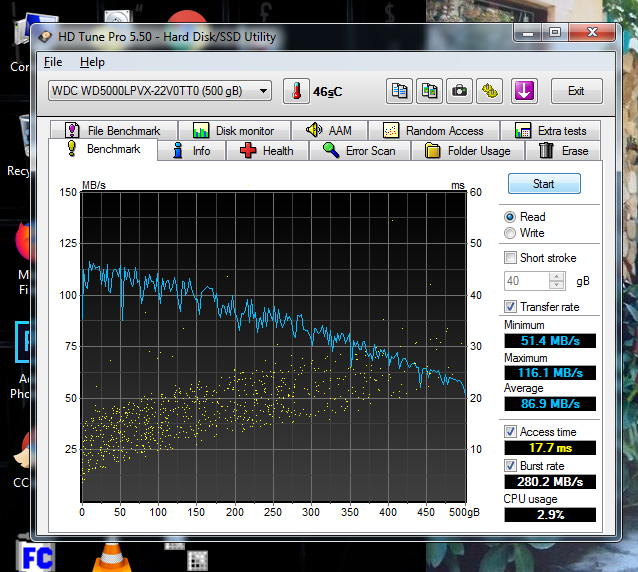Viewport: 638px width, 572px height.
Task: Open the Random Access tab
Action: pyautogui.click(x=434, y=131)
